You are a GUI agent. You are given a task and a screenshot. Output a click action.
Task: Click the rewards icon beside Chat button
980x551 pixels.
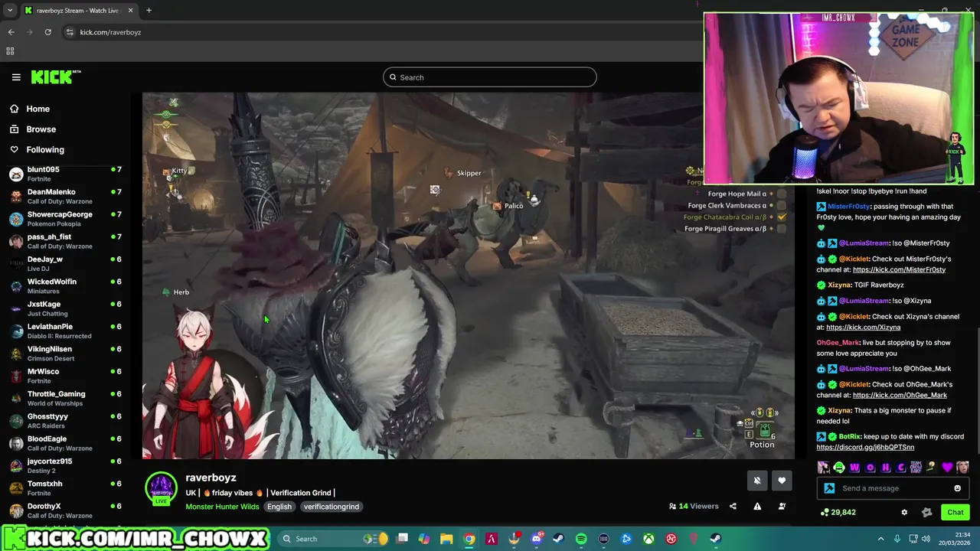pos(926,512)
